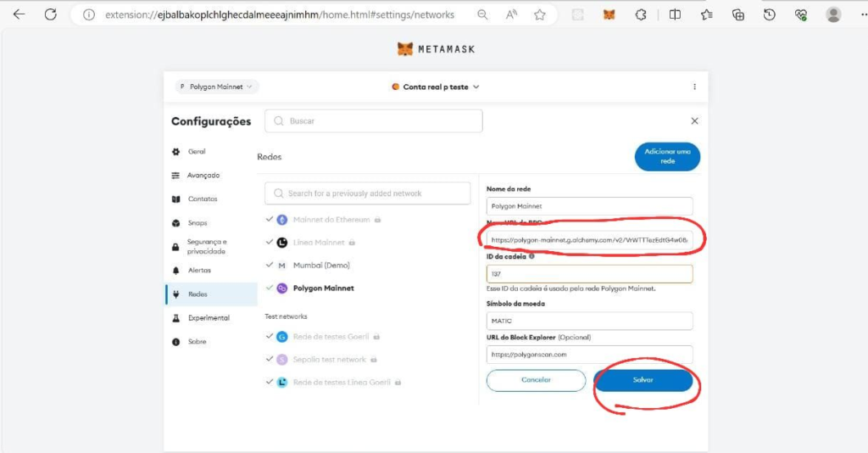Focus the Buscar settings search field
The width and height of the screenshot is (868, 453).
click(374, 120)
